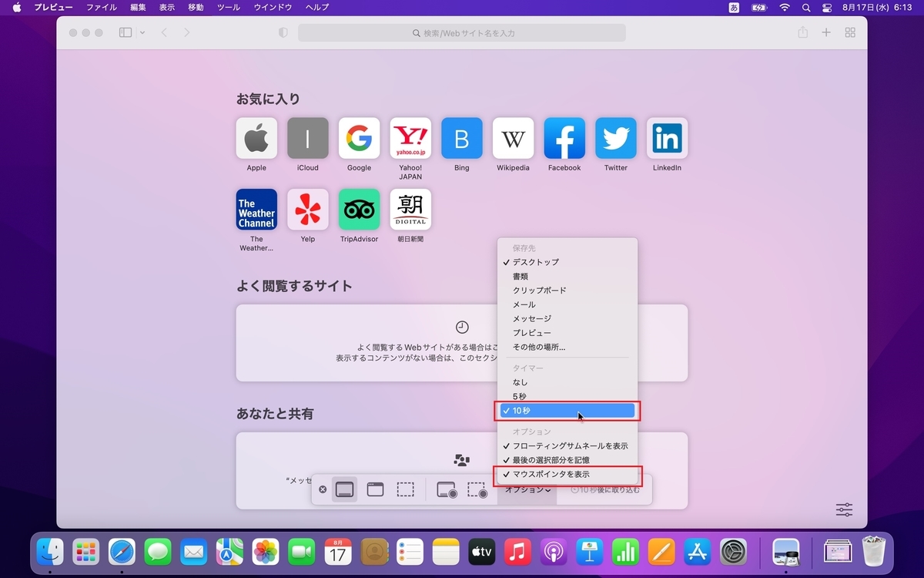Open ウインドウ menu in menu bar
Viewport: 924px width, 578px height.
pyautogui.click(x=273, y=7)
